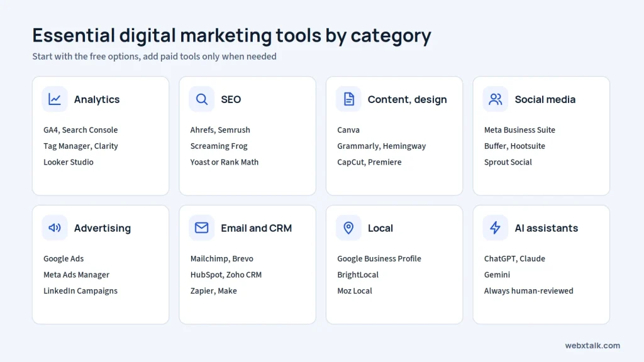This screenshot has height=362, width=644.
Task: Click the Meta Ads Manager line
Action: click(x=76, y=275)
